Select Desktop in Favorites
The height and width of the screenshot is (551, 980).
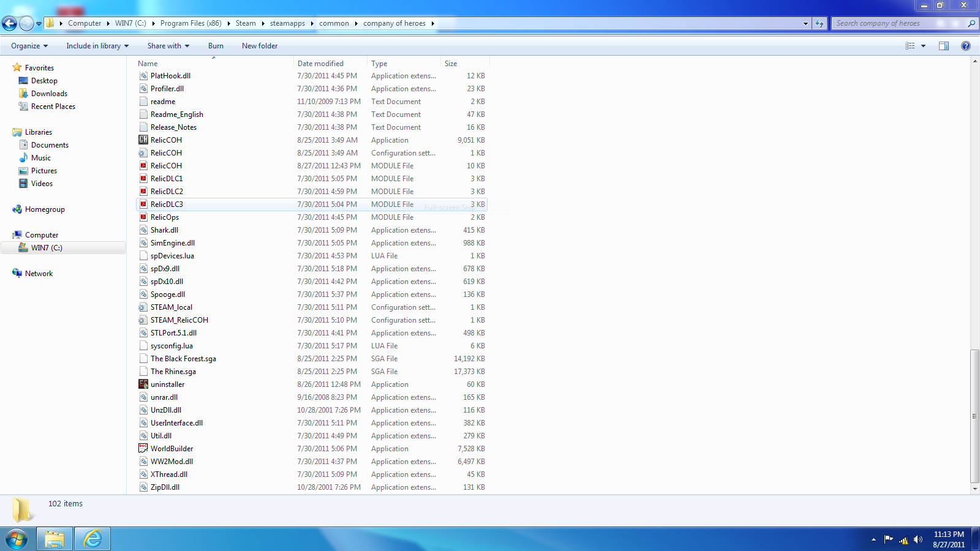[x=44, y=81]
